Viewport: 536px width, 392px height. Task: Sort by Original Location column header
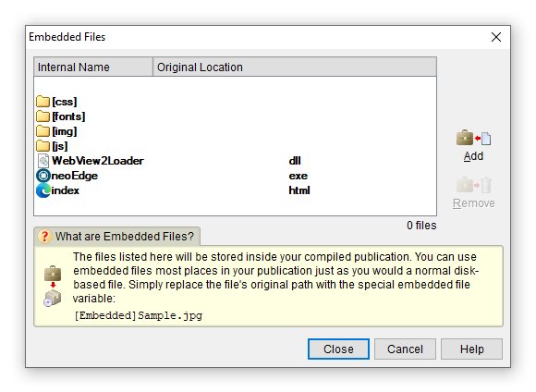click(x=295, y=67)
